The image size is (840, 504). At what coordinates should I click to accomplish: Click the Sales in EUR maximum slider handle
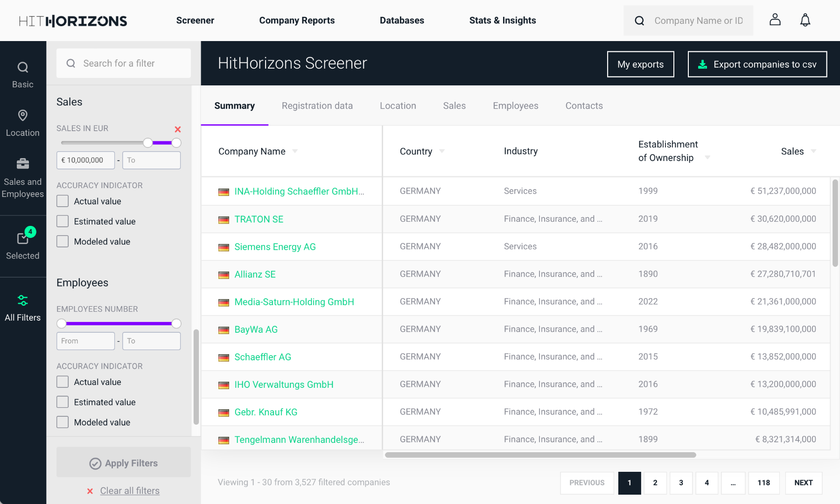click(176, 143)
